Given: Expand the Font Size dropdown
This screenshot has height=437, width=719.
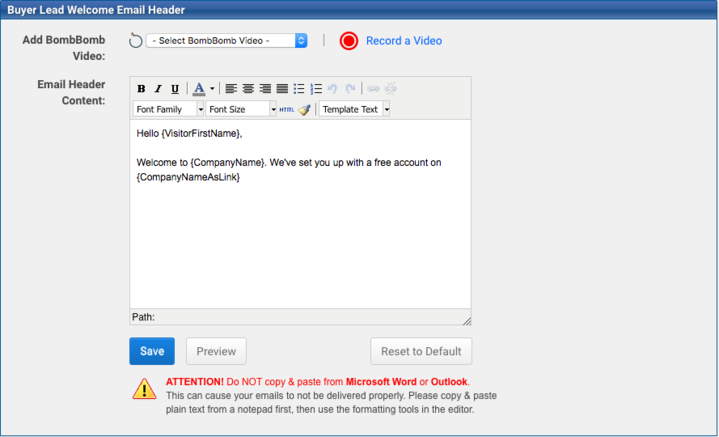Looking at the screenshot, I should click(241, 109).
